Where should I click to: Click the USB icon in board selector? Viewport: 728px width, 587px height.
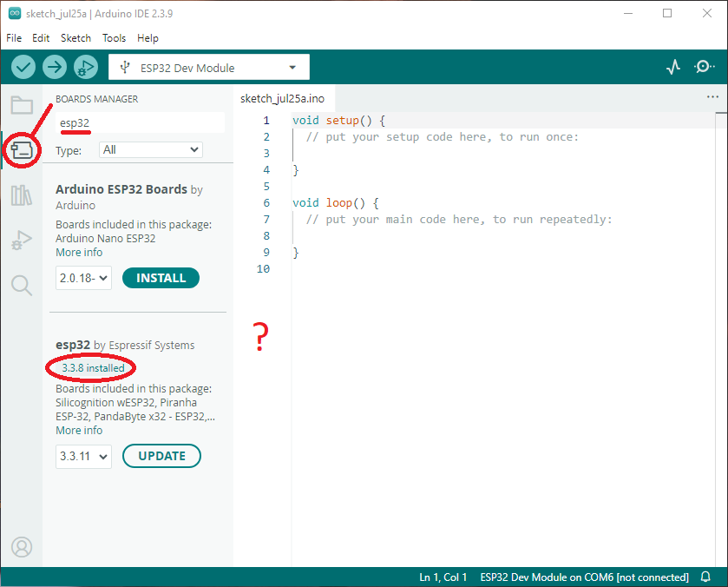[124, 68]
